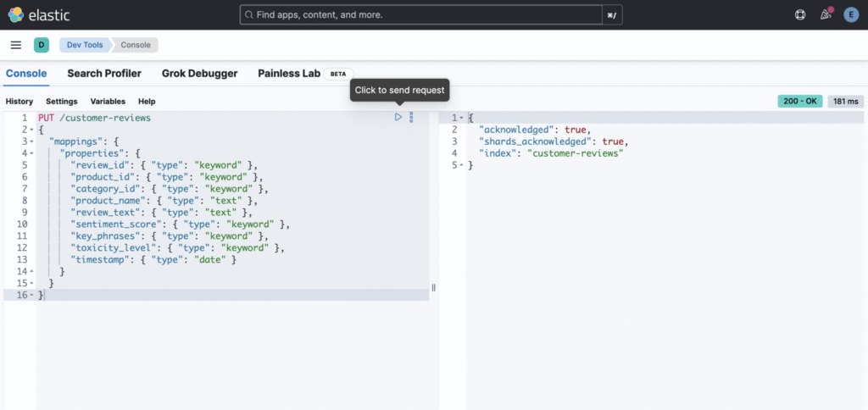Switch to the Search Profiler tab
The image size is (868, 410).
[104, 74]
